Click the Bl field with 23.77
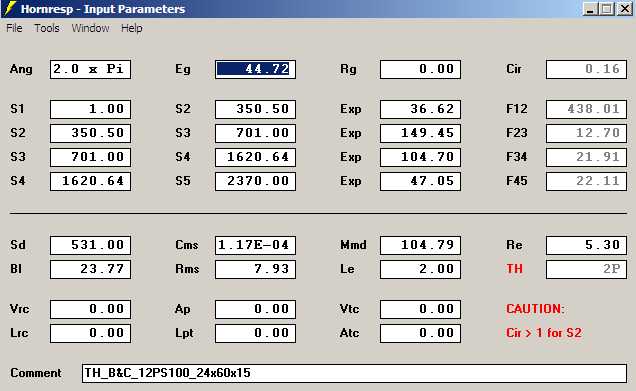636x391 pixels. (x=90, y=269)
